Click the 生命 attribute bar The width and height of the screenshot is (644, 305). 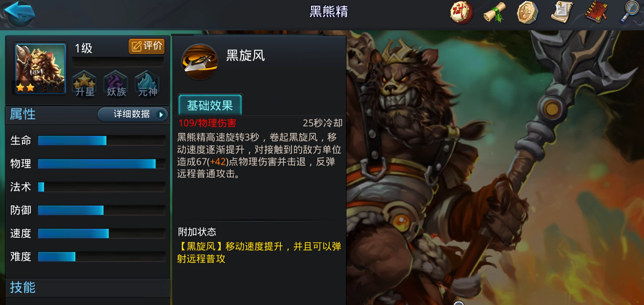[102, 141]
